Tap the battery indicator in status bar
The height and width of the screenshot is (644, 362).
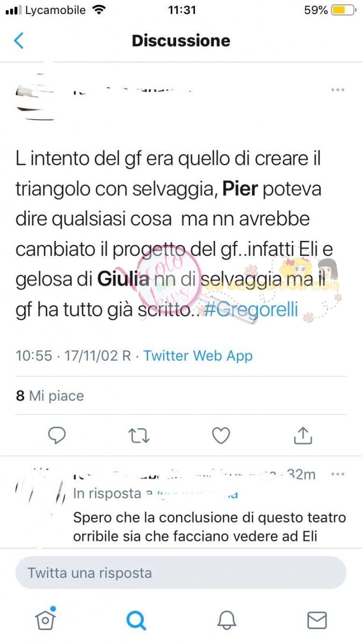(343, 10)
